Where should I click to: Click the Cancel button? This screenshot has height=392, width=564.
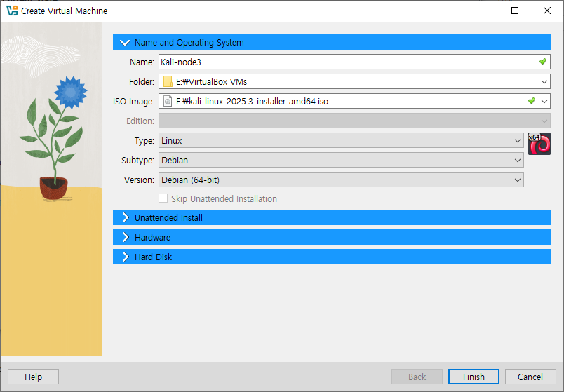point(530,377)
